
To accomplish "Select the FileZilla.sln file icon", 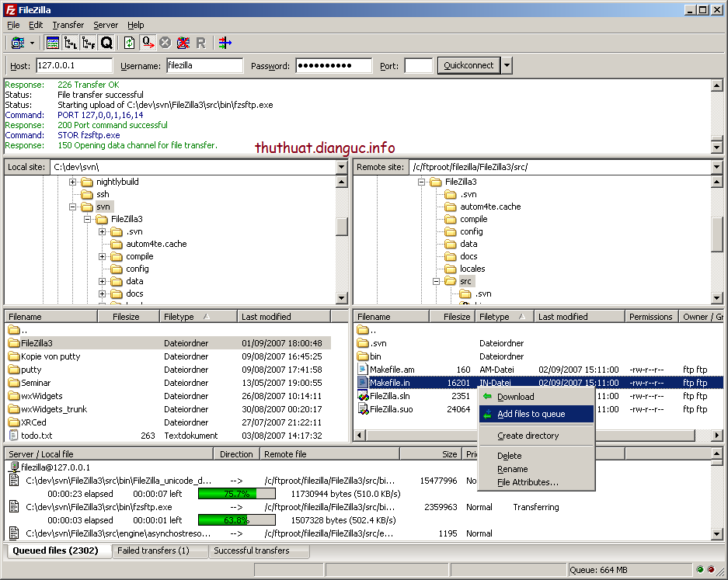I will pos(363,396).
